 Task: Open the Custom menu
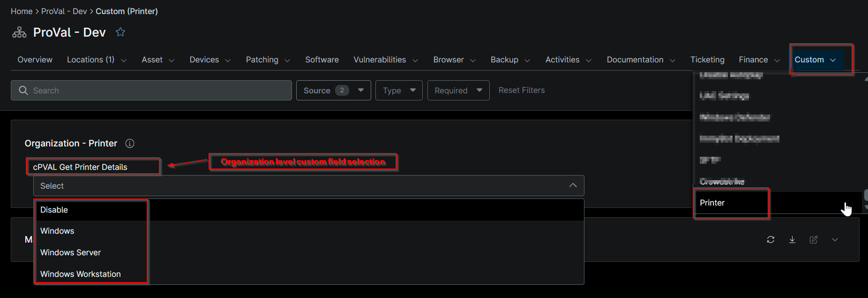[x=816, y=60]
